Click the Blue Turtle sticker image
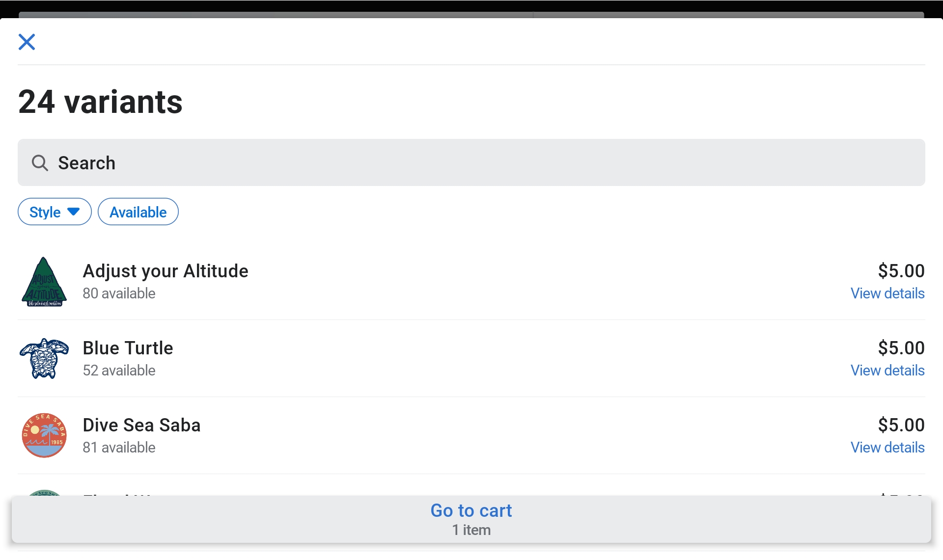Screen dimensions: 943x560 (44, 358)
